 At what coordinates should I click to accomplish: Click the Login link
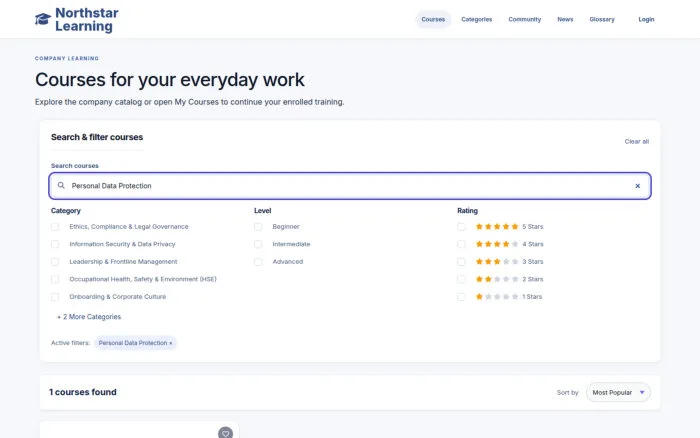point(646,19)
